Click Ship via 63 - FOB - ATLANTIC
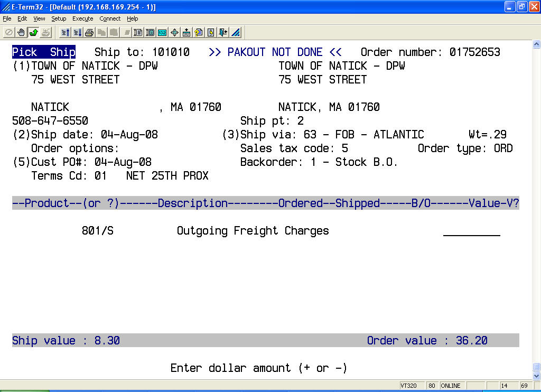The width and height of the screenshot is (541, 392). pyautogui.click(x=332, y=135)
